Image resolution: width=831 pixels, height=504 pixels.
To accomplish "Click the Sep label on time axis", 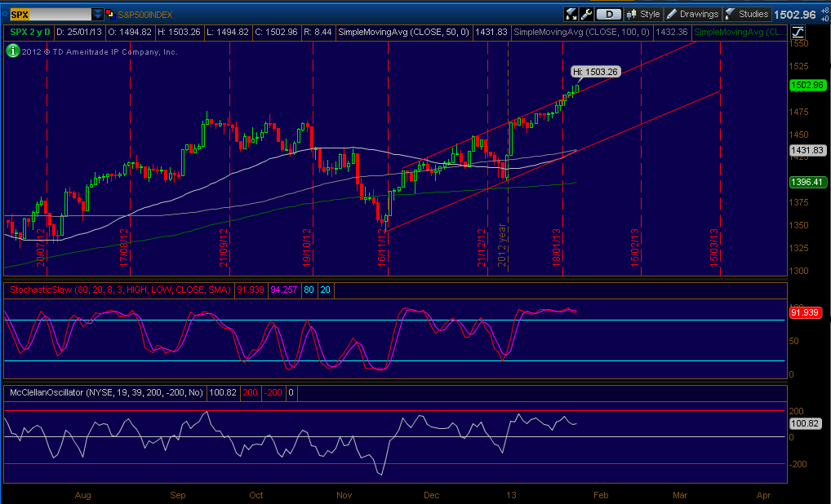I will tap(178, 496).
